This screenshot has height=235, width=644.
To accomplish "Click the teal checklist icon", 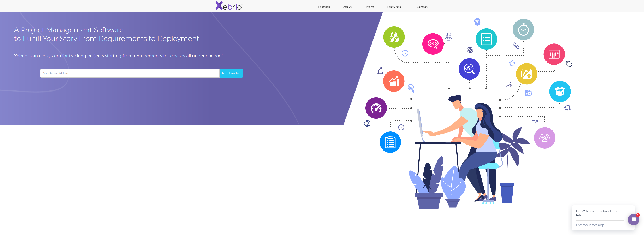I will 486,39.
